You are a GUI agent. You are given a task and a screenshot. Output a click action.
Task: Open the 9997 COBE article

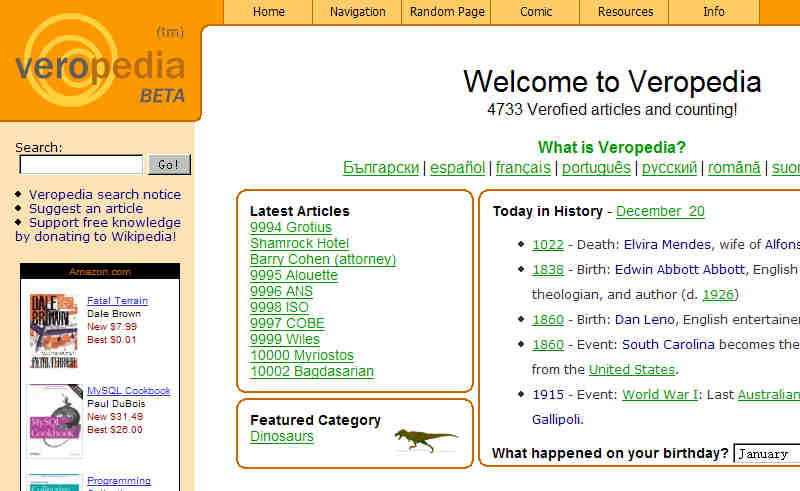tap(287, 323)
